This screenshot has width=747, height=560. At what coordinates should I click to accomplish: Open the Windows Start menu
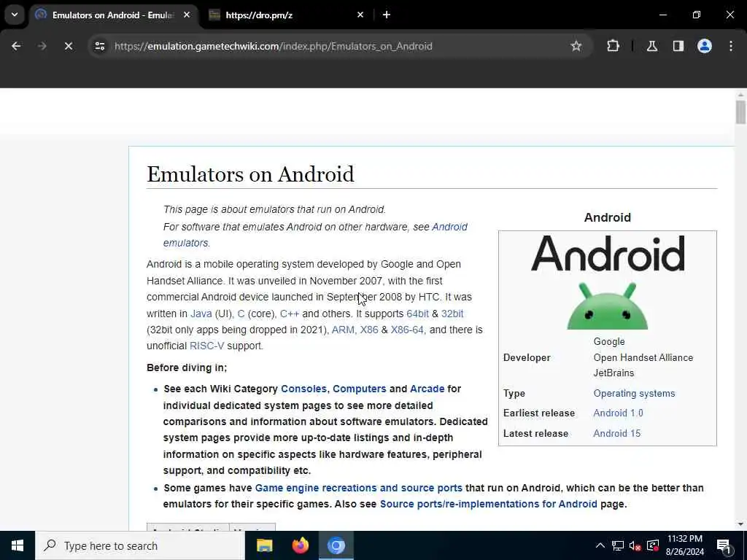click(18, 545)
